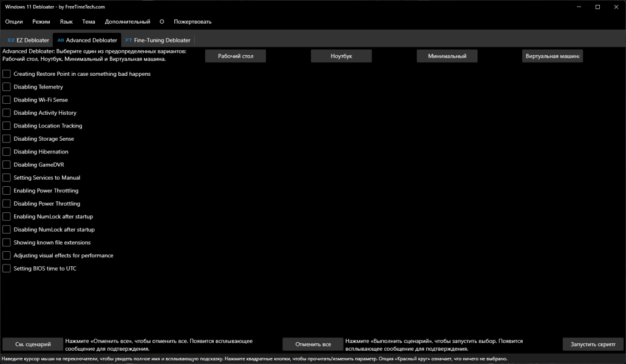
Task: Open the Режим menu
Action: coord(41,21)
